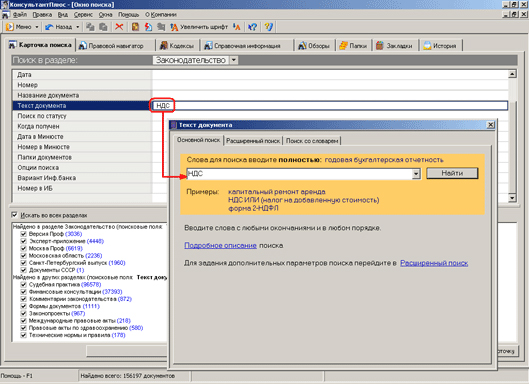The image size is (529, 384).
Task: Uncheck Эксперт-приложение checkbox
Action: click(23, 241)
